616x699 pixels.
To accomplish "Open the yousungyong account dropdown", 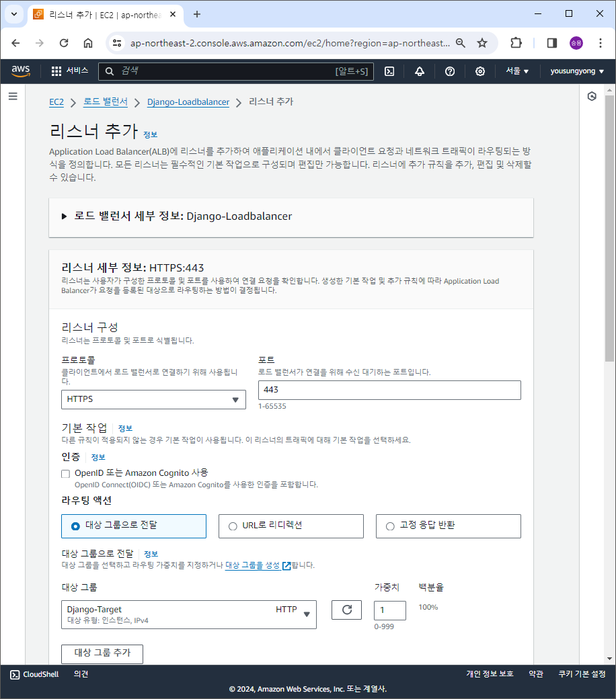I will click(577, 71).
